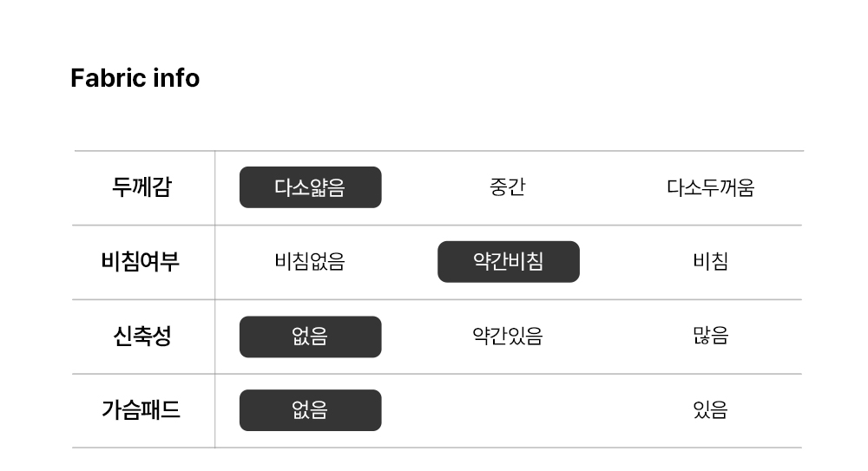868x471 pixels.
Task: Click the 신축성 row label
Action: click(141, 337)
